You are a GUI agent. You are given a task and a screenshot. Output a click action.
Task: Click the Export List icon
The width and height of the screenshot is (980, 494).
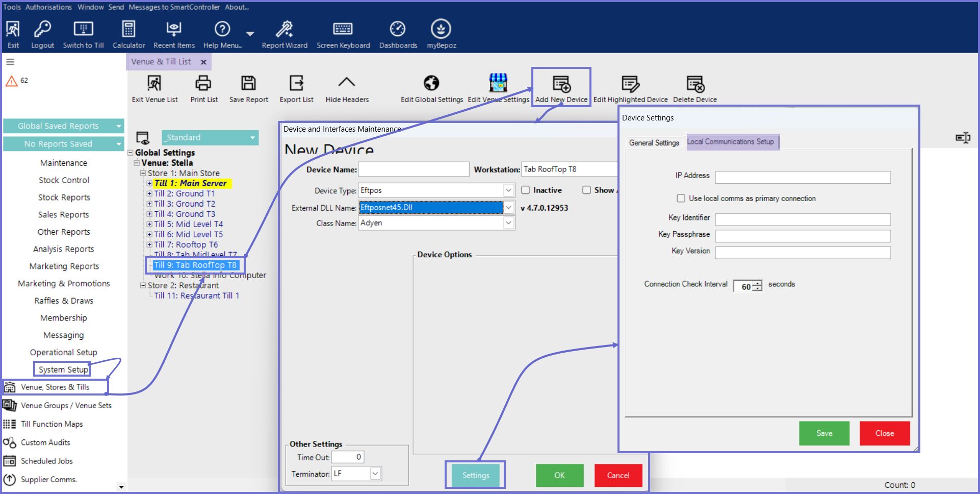pos(296,83)
